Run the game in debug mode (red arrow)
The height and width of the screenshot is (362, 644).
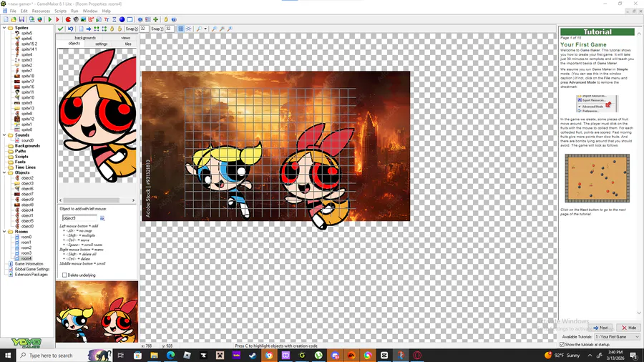[58, 19]
